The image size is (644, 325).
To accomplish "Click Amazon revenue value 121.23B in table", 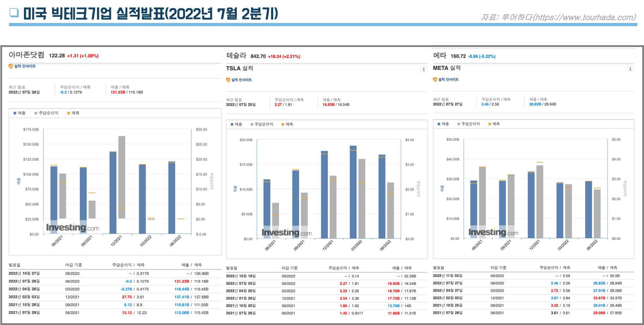I will (181, 282).
